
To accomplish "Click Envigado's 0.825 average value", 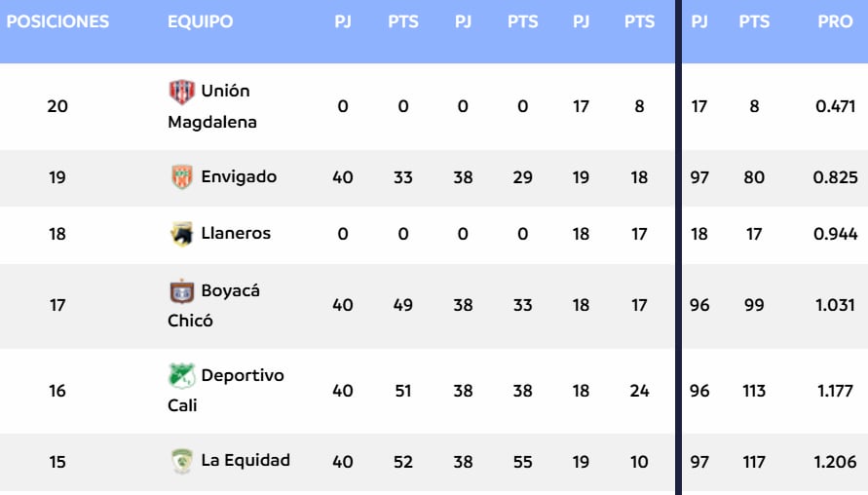I will (836, 177).
